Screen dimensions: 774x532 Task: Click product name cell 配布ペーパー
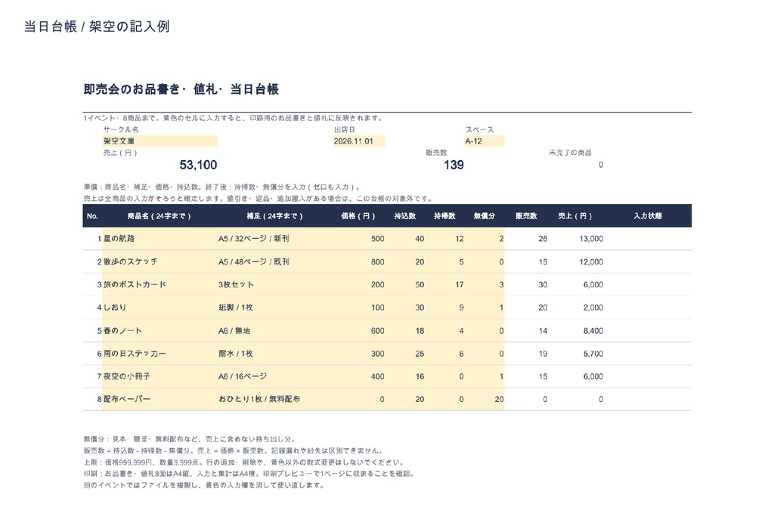[x=160, y=399]
